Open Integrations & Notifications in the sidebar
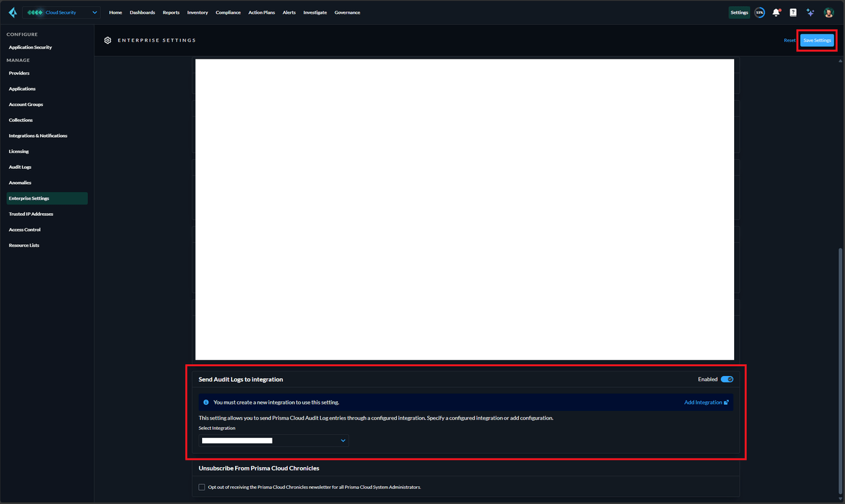This screenshot has height=504, width=845. point(38,136)
